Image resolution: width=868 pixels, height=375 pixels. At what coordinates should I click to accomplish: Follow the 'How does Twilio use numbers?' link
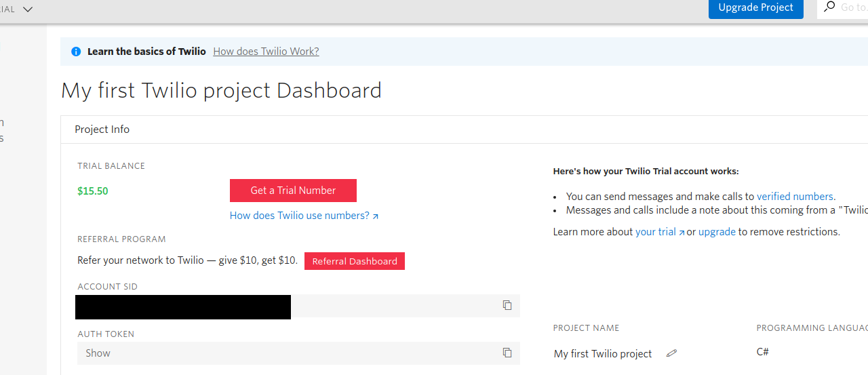click(299, 216)
